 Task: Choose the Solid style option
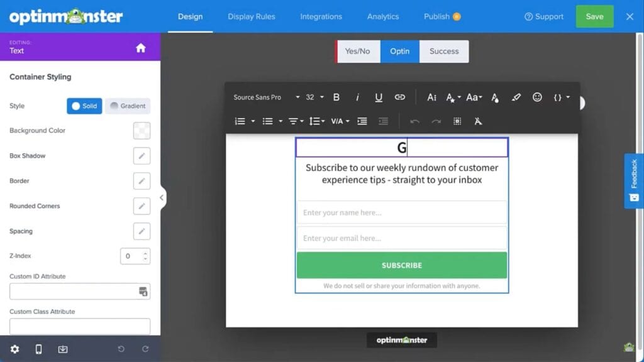click(x=84, y=106)
